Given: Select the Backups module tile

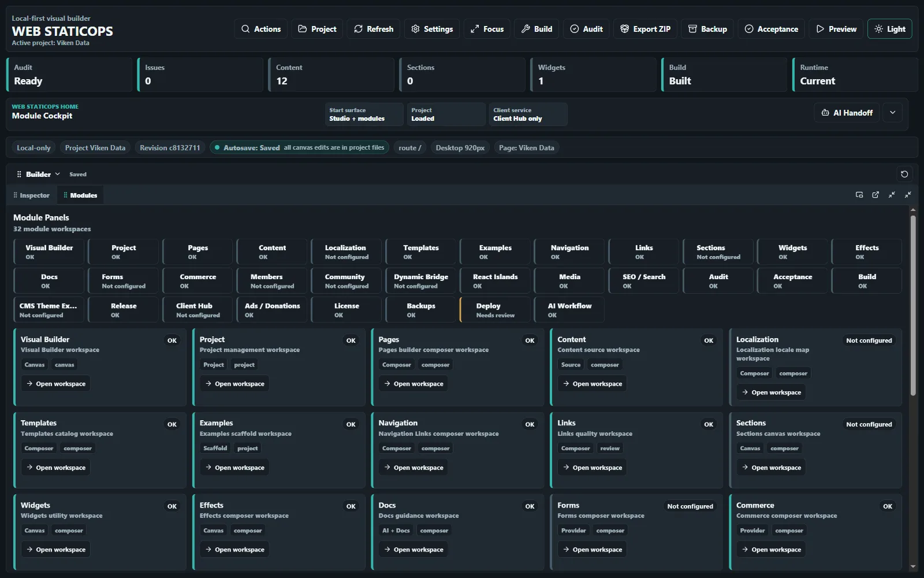Looking at the screenshot, I should (x=420, y=310).
